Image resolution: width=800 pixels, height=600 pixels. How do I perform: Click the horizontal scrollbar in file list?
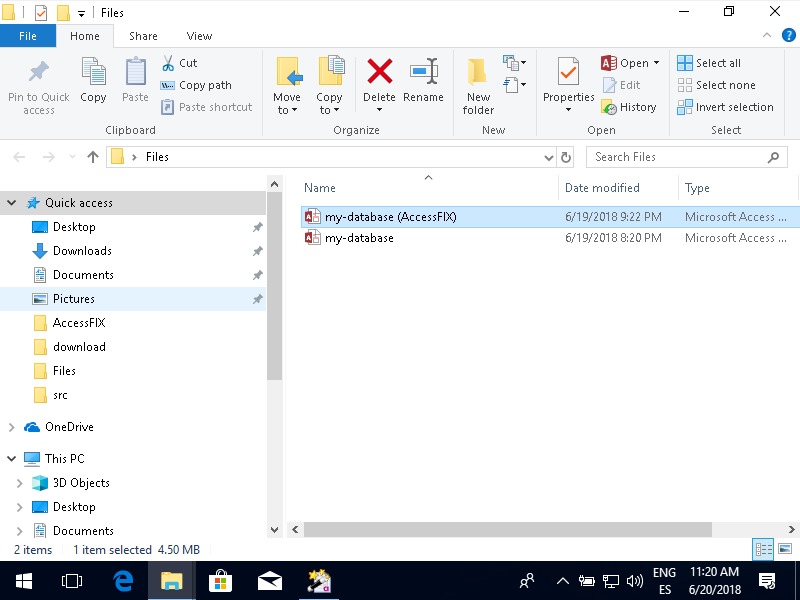point(507,529)
